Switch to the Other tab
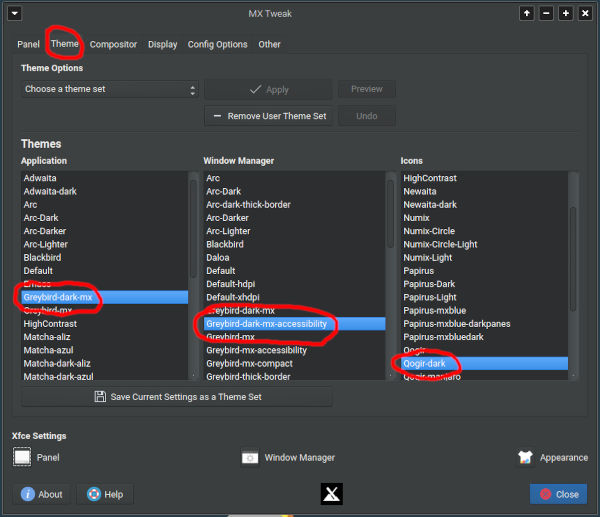Screen dimensions: 600x517 click(x=269, y=44)
